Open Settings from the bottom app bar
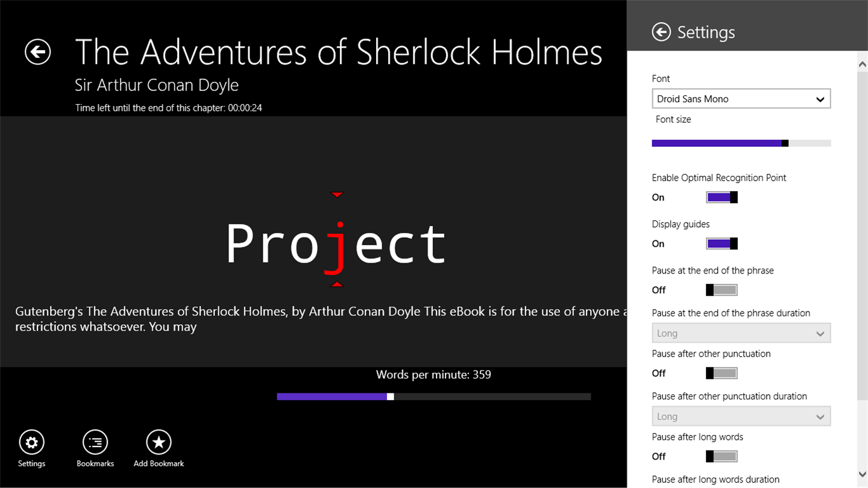Image resolution: width=868 pixels, height=488 pixels. coord(31,443)
